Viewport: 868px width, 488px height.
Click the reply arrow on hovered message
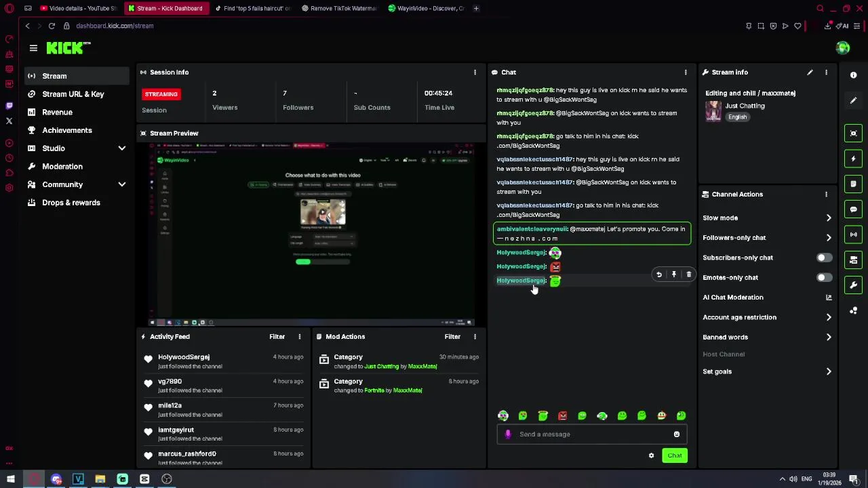[x=658, y=274]
